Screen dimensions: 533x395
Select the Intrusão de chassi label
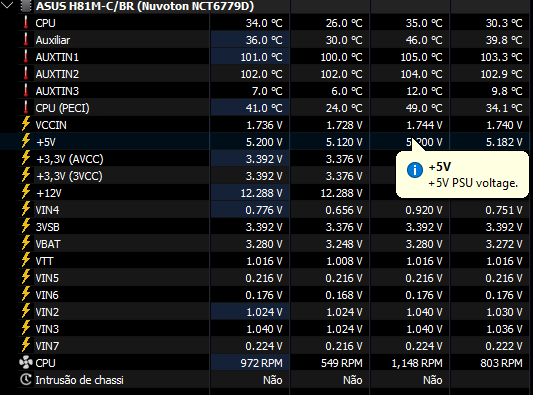[x=80, y=380]
